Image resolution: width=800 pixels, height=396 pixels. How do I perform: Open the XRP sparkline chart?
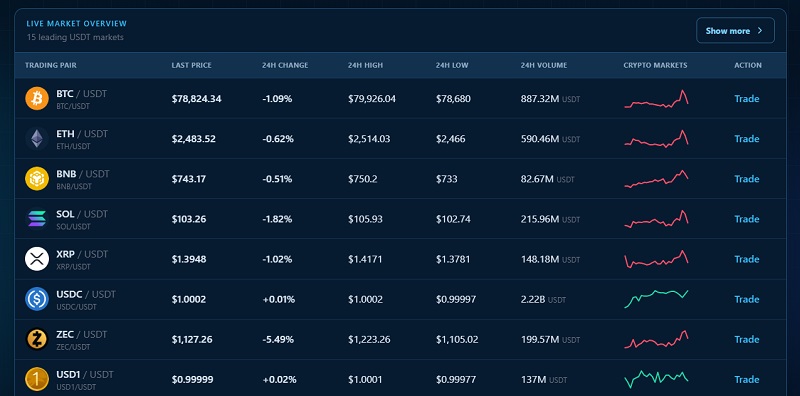tap(656, 259)
